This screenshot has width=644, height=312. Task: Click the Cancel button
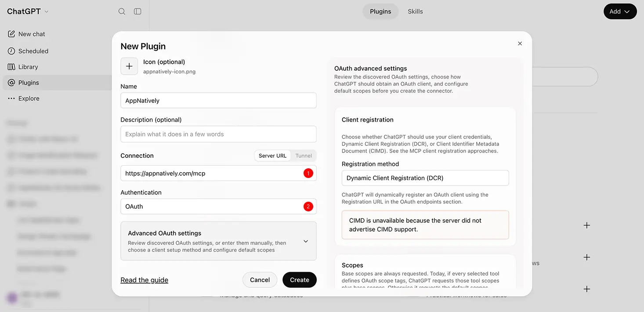(260, 280)
